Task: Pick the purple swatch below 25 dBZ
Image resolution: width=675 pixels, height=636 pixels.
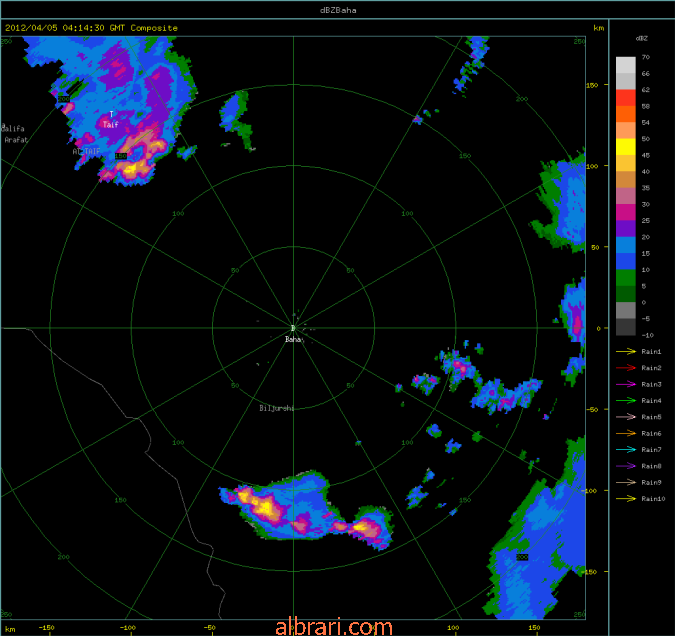Action: tap(626, 229)
